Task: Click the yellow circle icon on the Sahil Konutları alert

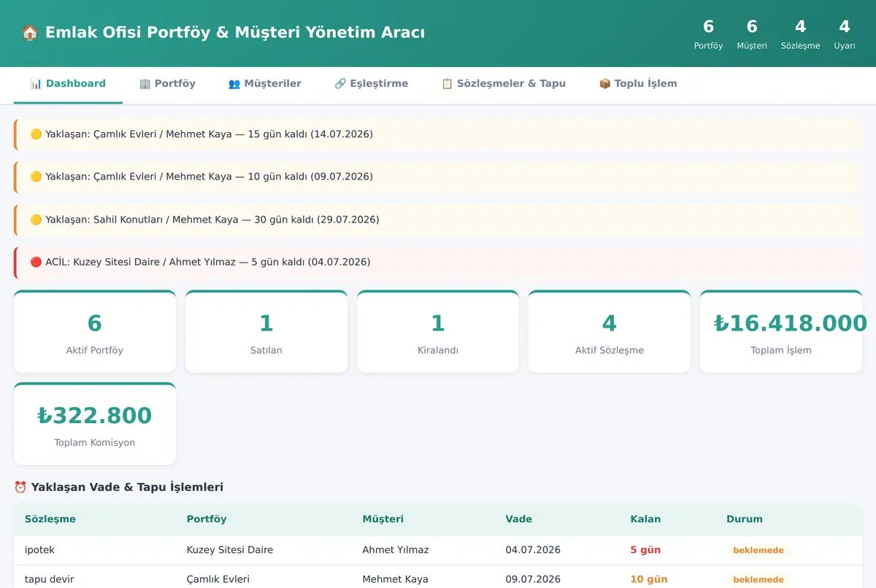Action: (x=36, y=220)
